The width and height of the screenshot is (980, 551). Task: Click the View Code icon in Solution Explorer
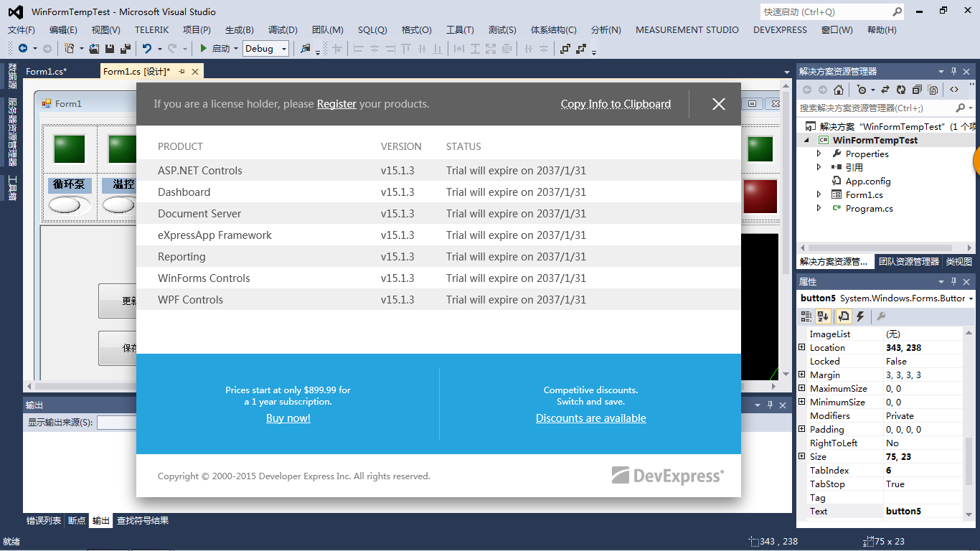click(x=953, y=90)
